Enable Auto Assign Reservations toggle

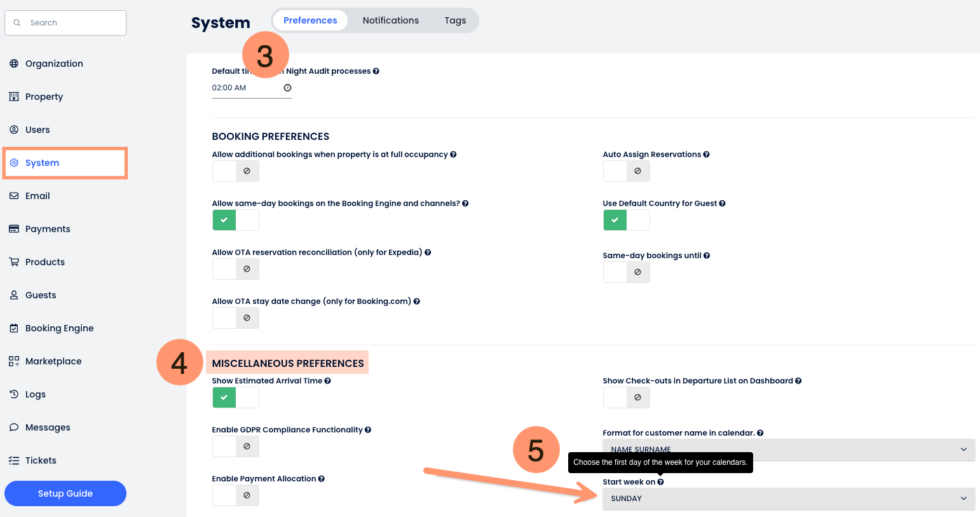coord(626,171)
